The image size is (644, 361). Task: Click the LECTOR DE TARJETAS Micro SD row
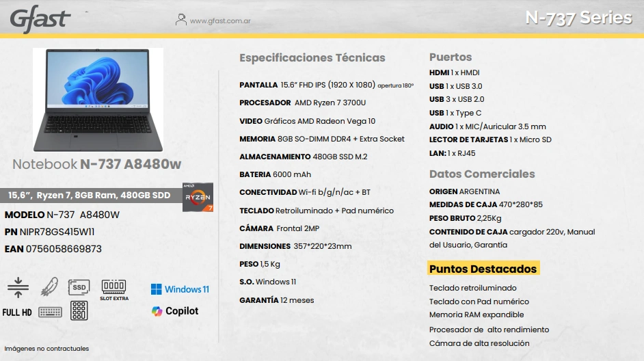pos(490,139)
